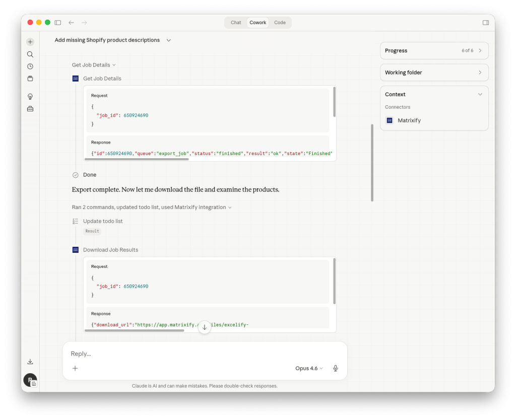The width and height of the screenshot is (516, 420).
Task: Open the archive box icon in sidebar
Action: click(x=30, y=78)
